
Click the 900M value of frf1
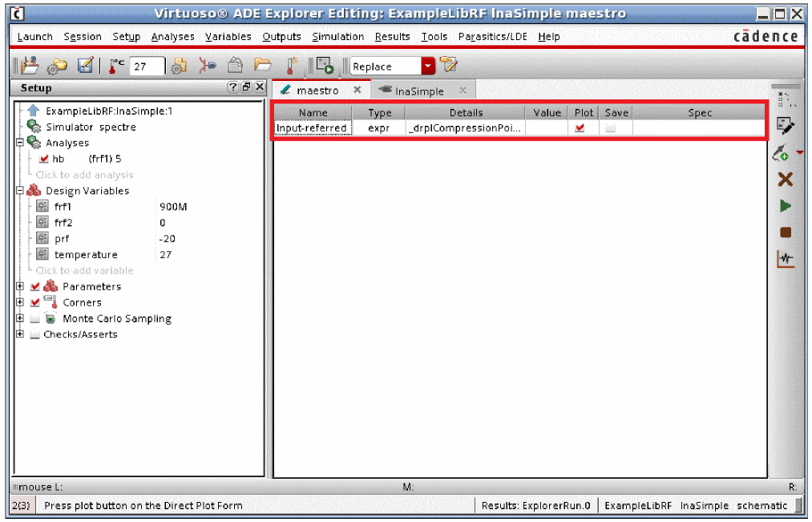tap(173, 207)
